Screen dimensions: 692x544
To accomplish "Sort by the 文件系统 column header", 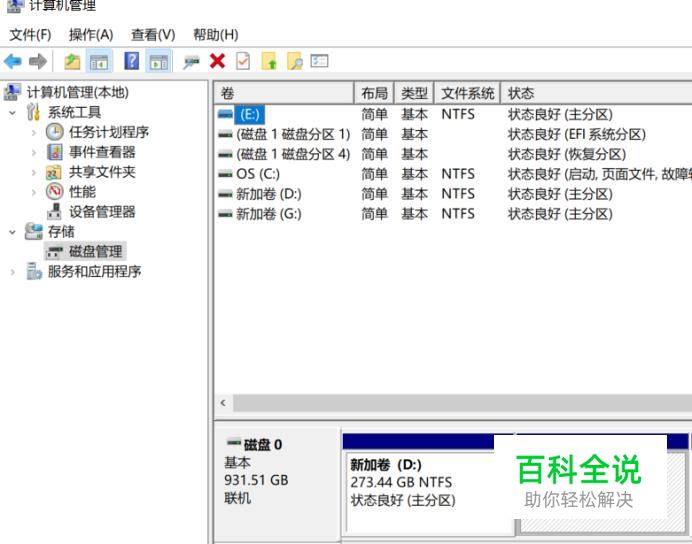I will point(467,93).
